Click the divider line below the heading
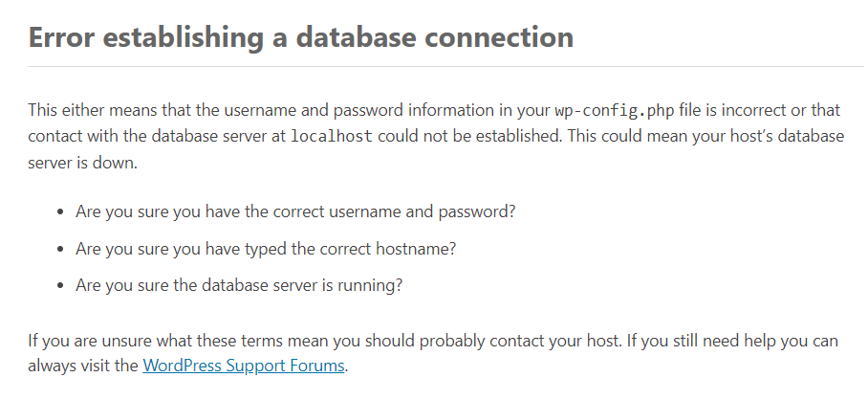 [445, 66]
